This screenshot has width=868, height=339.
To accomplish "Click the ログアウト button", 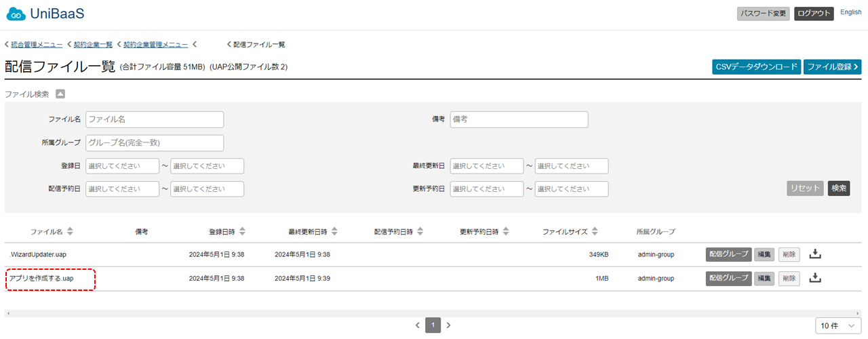I will [x=814, y=14].
